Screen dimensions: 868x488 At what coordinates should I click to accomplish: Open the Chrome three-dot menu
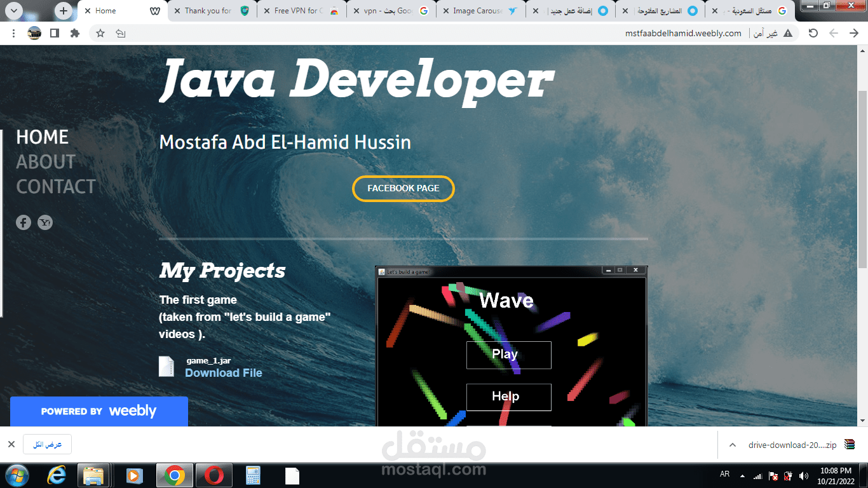13,33
